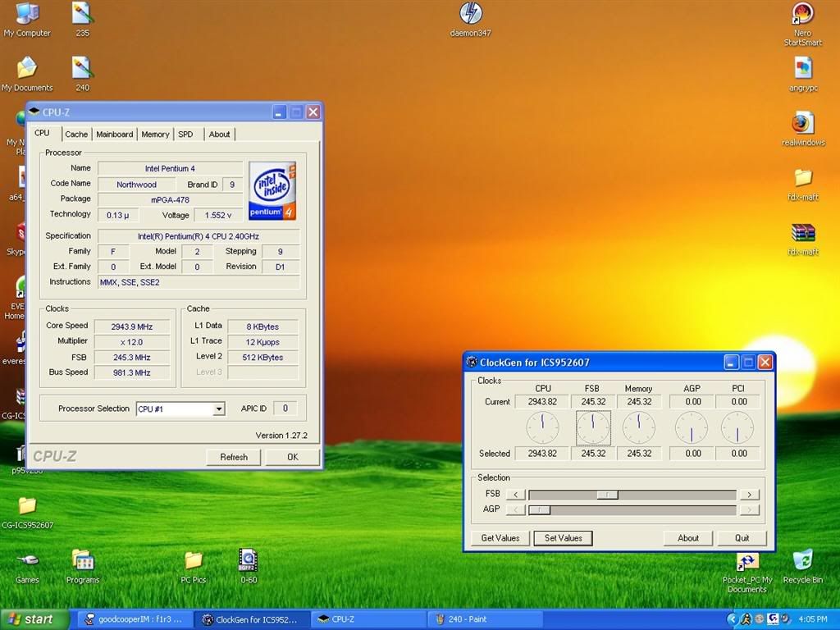Select the CPU tab in CPU-Z
This screenshot has height=630, width=840.
tap(43, 133)
